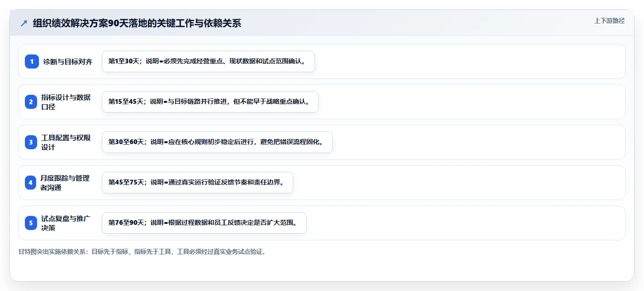
Task: Select step number badge 4
Action: [x=31, y=183]
